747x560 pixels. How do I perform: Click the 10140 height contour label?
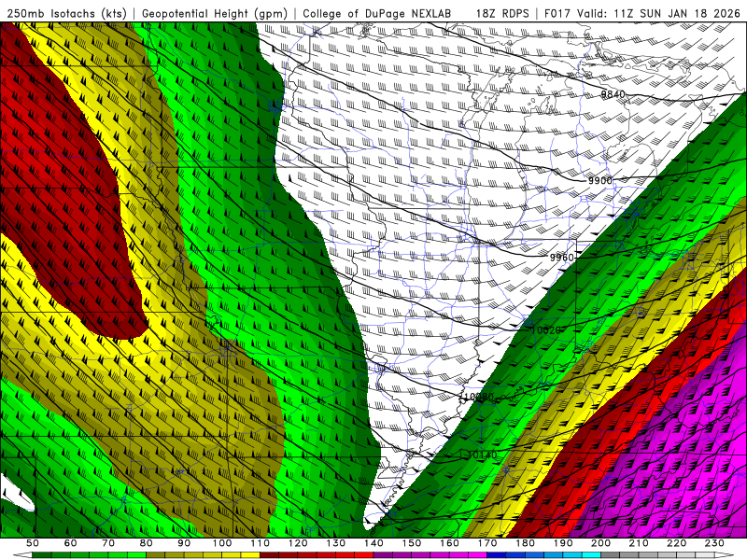point(482,455)
